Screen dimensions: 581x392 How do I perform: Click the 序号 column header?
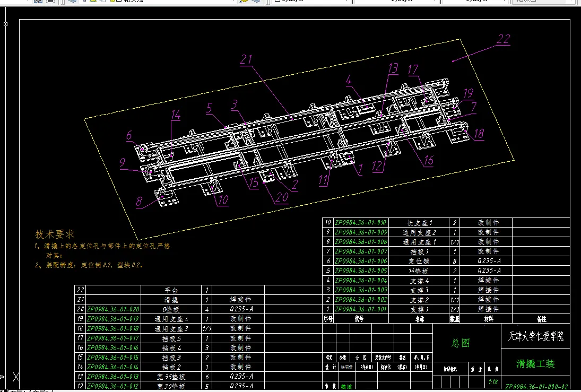tap(328, 319)
